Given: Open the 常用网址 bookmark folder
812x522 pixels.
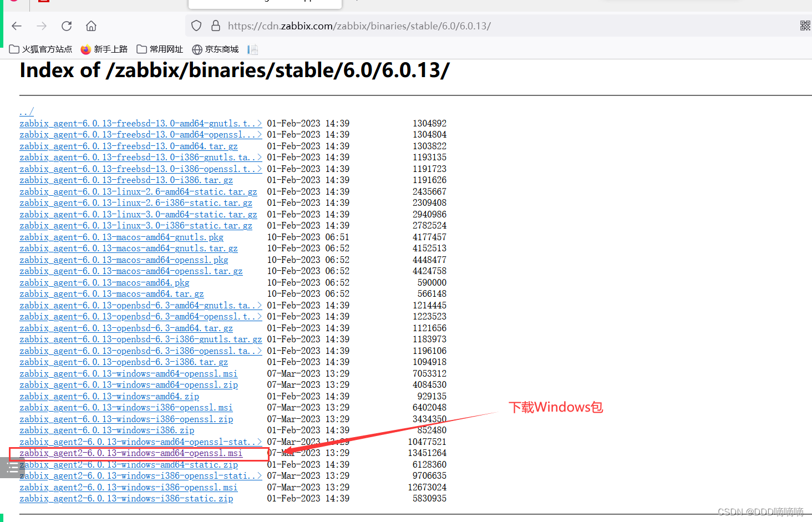Looking at the screenshot, I should point(160,49).
